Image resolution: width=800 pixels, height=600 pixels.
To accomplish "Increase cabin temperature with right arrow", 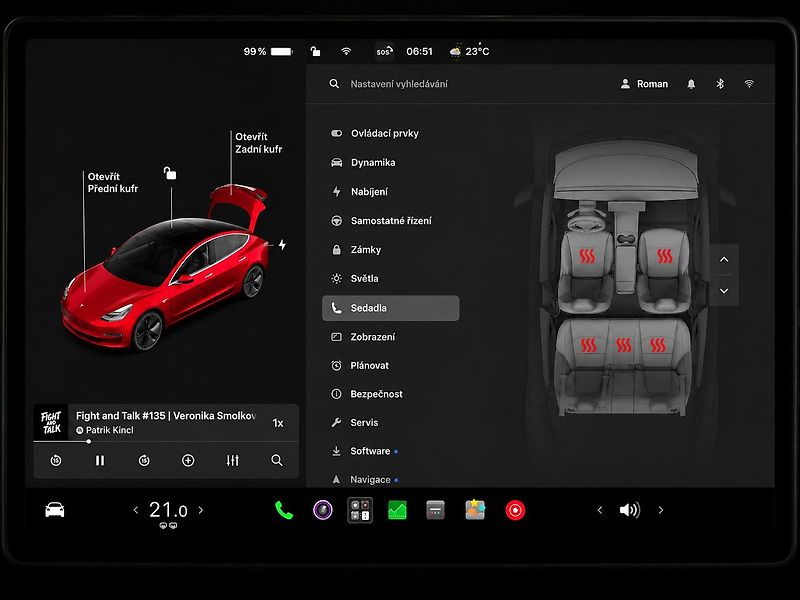I will 201,510.
